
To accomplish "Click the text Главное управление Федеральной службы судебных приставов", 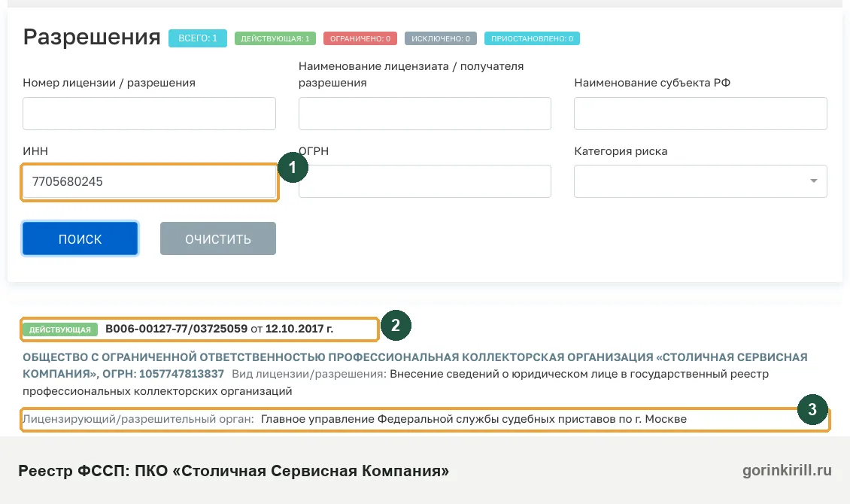I will pos(473,419).
